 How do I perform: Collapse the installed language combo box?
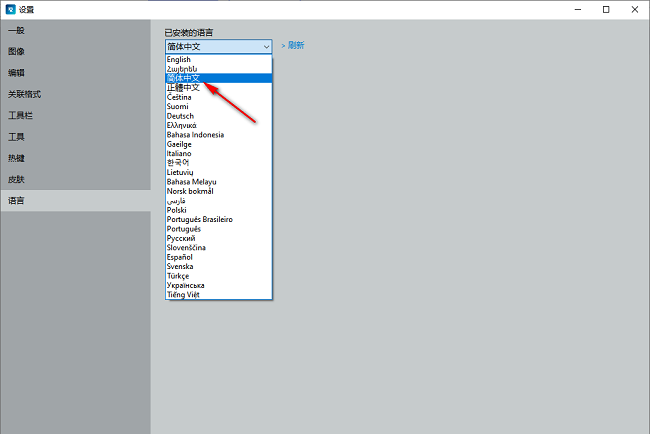(218, 46)
